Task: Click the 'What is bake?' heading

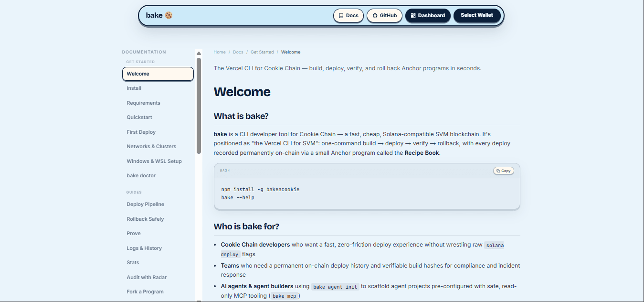Action: (241, 117)
